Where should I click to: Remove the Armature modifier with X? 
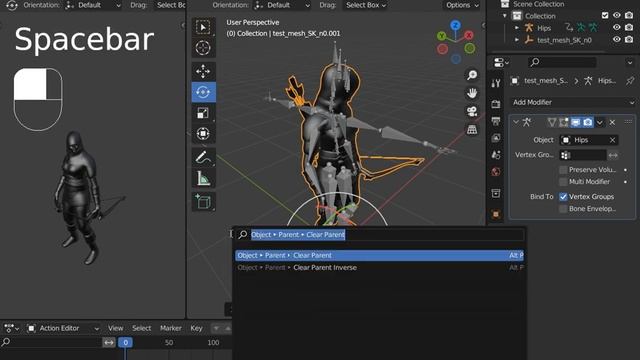(612, 122)
